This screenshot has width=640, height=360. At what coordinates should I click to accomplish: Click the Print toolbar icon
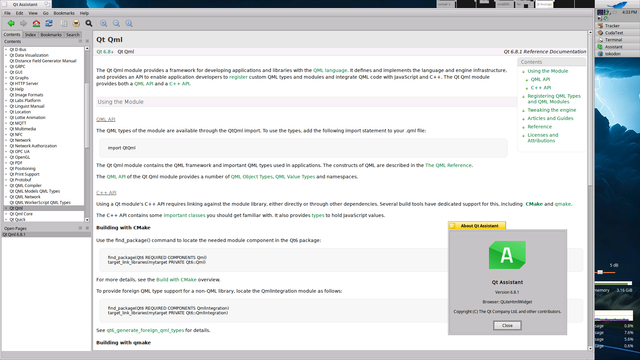(76, 23)
